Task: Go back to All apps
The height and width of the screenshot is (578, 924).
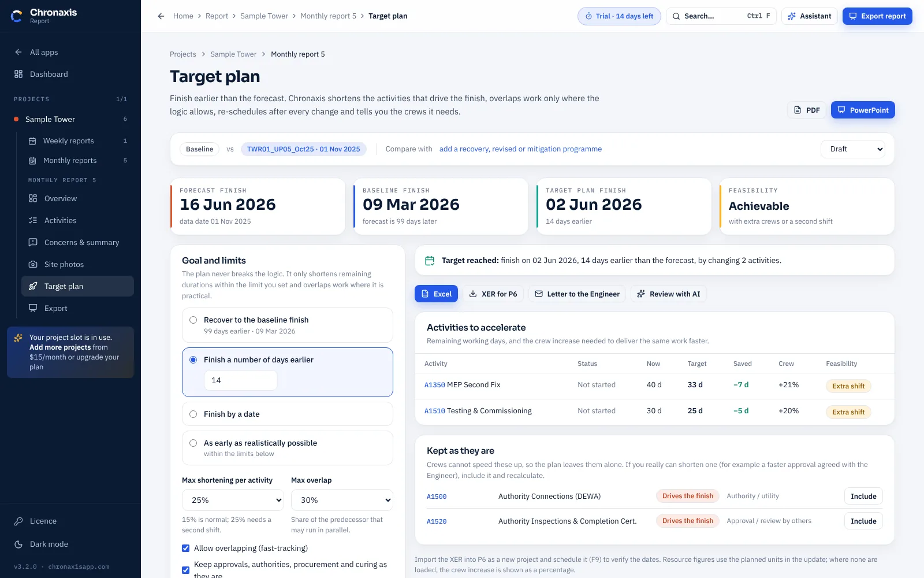Action: coord(70,52)
